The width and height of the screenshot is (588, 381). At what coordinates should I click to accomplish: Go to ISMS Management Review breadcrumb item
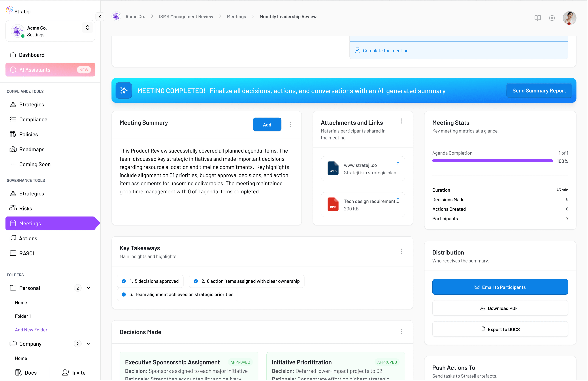coord(186,17)
